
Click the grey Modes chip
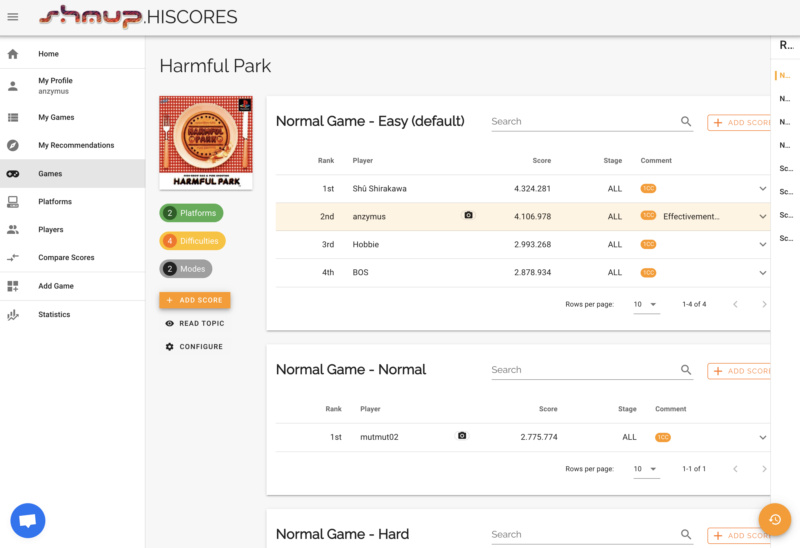point(186,269)
